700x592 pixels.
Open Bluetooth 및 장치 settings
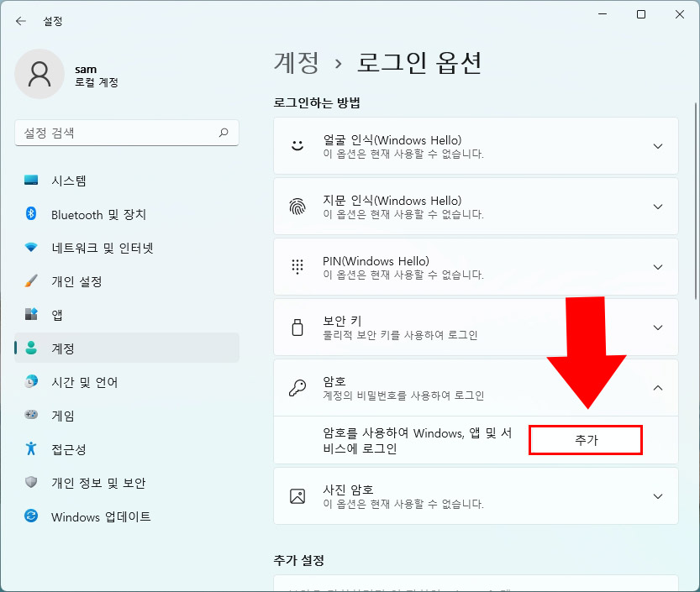98,214
